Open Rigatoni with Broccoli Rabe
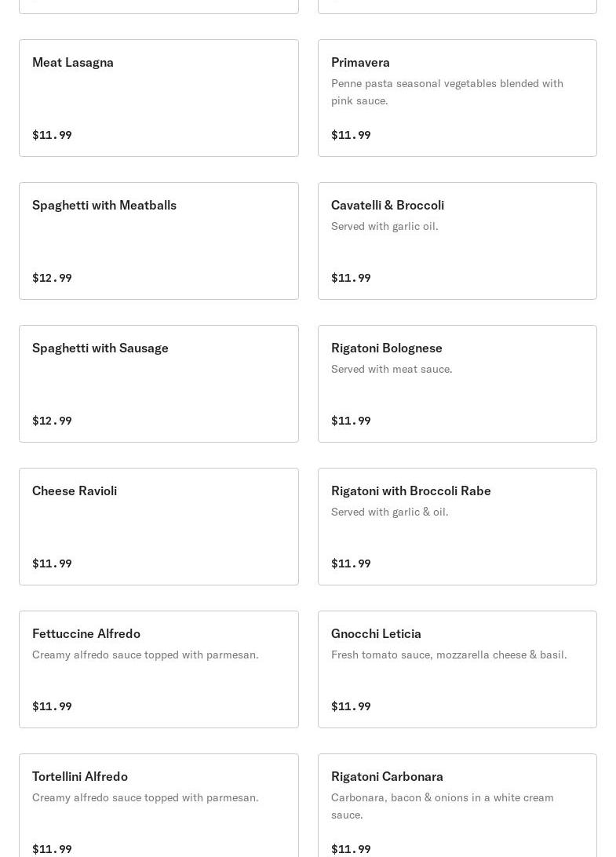616x857 pixels. 457,527
